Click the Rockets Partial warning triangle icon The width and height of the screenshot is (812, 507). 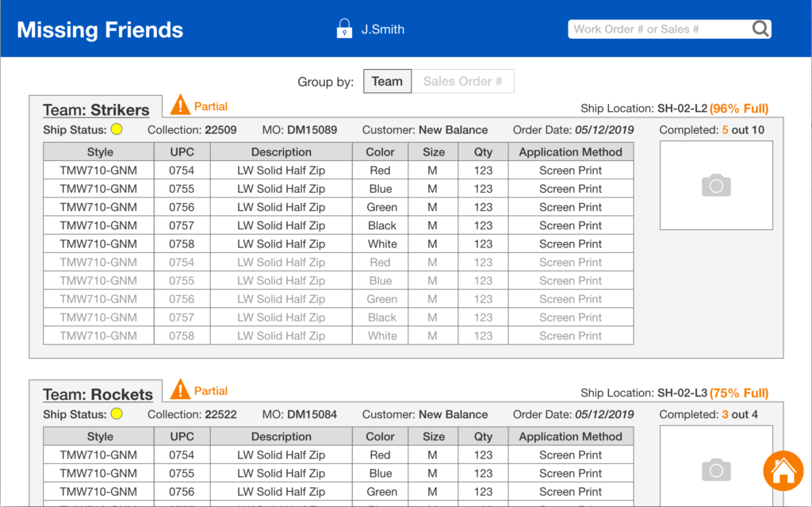[x=181, y=390]
